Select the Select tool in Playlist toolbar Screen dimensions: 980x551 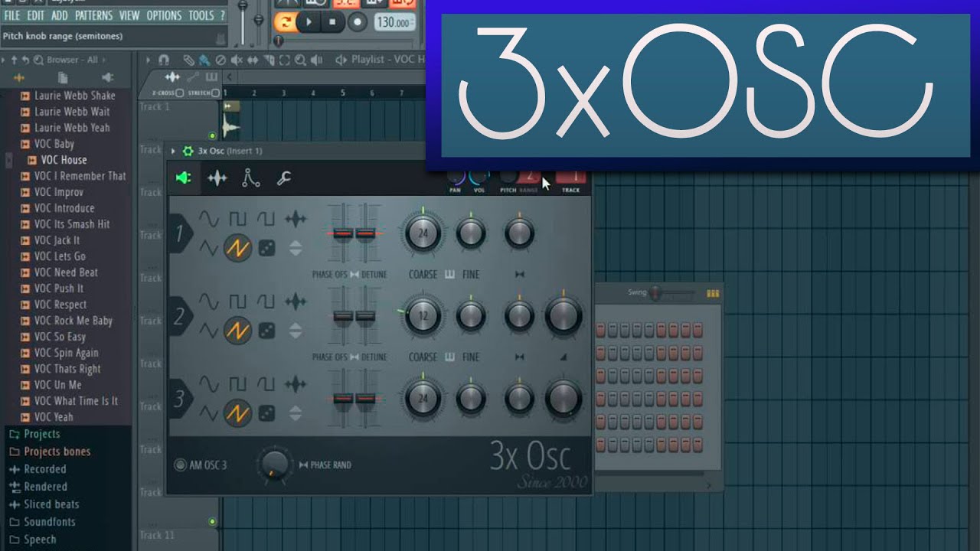point(285,60)
